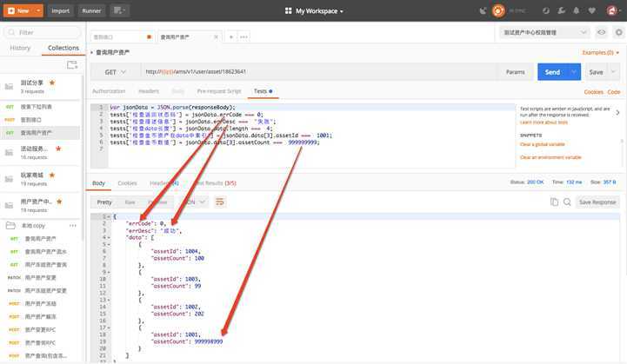This screenshot has height=364, width=627.
Task: Click the folder icon of the 18 requests collection
Action: (x=9, y=205)
